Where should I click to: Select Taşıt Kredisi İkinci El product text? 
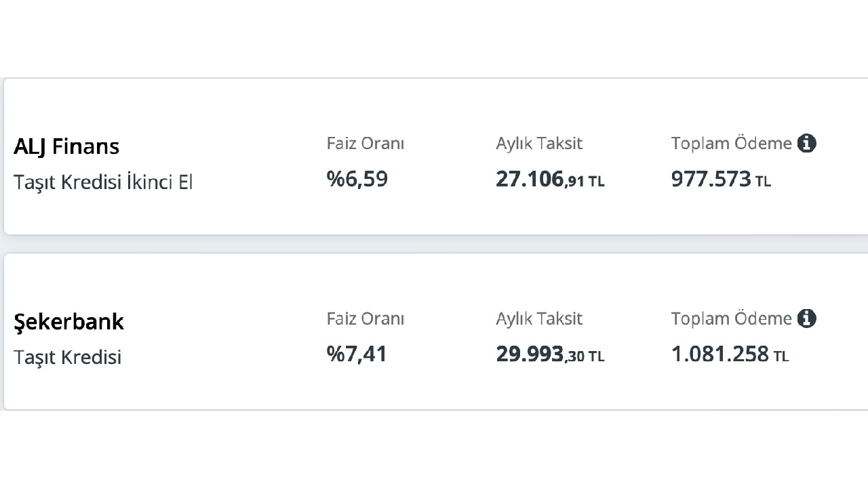click(103, 182)
